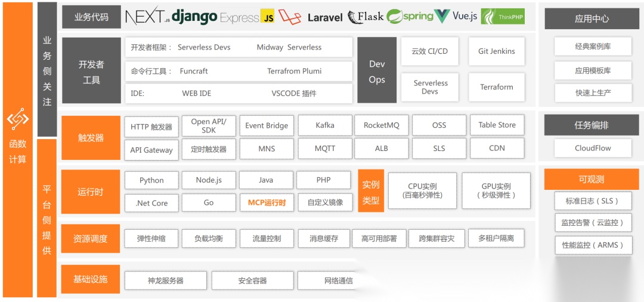Click the 安全容器 box
The image size is (644, 302).
(253, 281)
